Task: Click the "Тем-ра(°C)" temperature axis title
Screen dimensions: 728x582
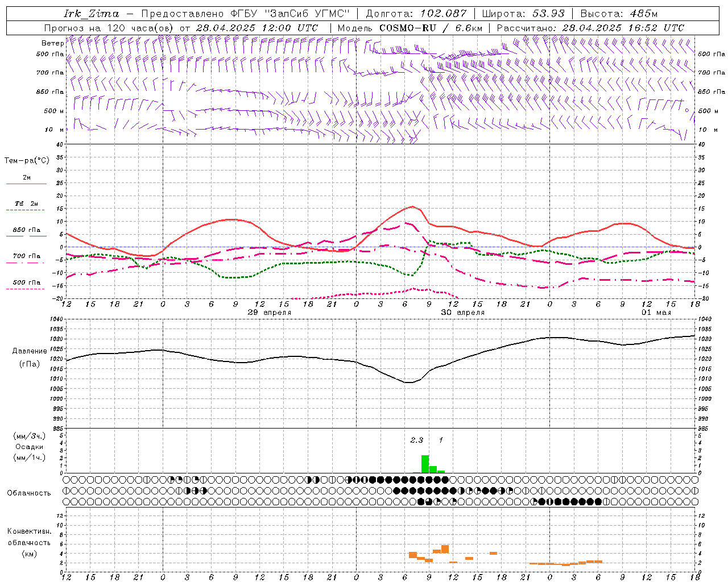Action: coord(27,161)
